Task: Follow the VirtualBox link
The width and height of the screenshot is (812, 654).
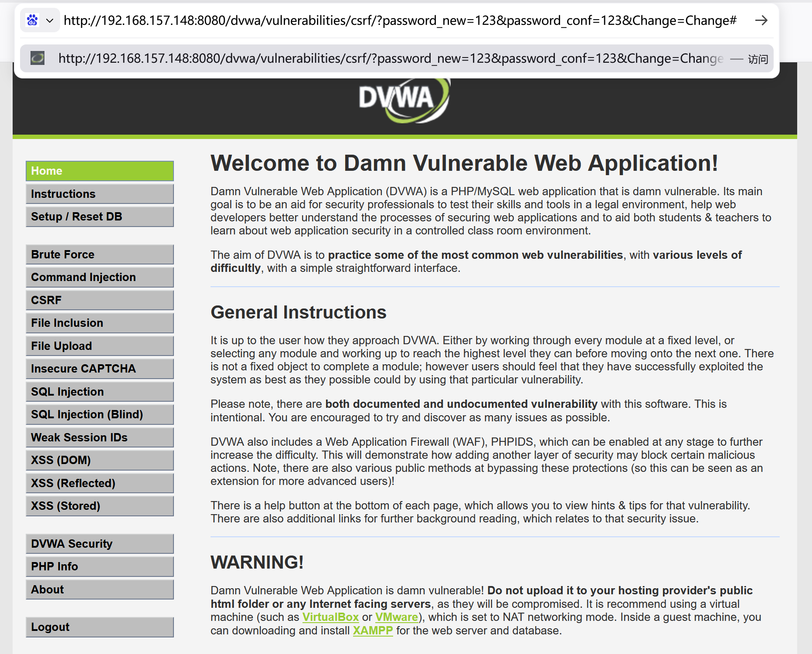Action: click(x=330, y=617)
